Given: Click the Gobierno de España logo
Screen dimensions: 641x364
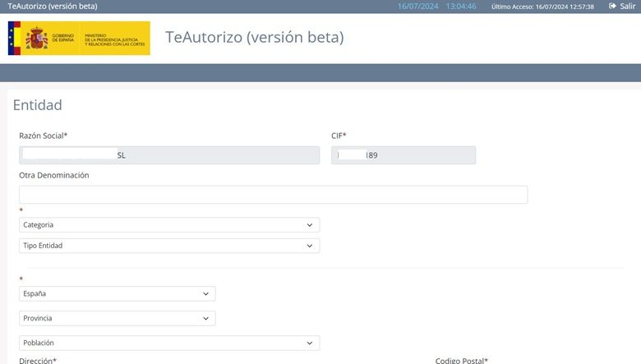Looking at the screenshot, I should tap(79, 38).
